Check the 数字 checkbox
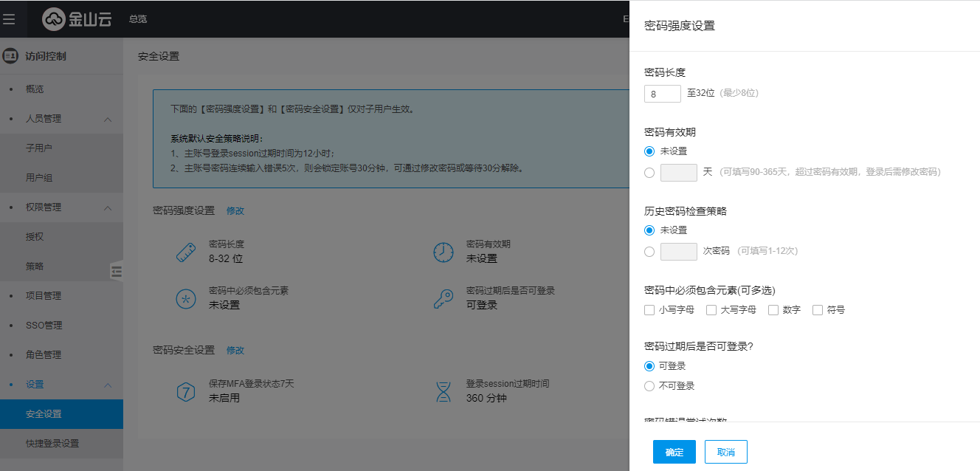Viewport: 980px width, 471px height. (773, 310)
